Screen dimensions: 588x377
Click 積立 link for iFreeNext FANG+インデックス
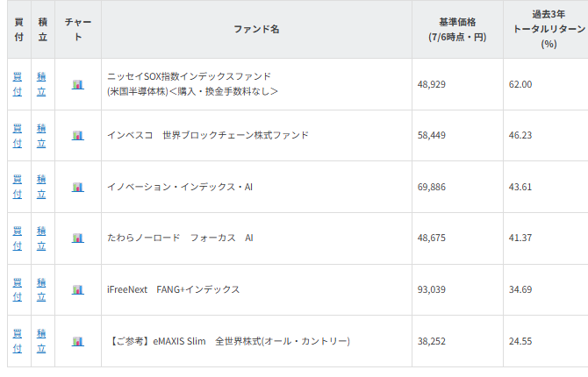coord(41,289)
